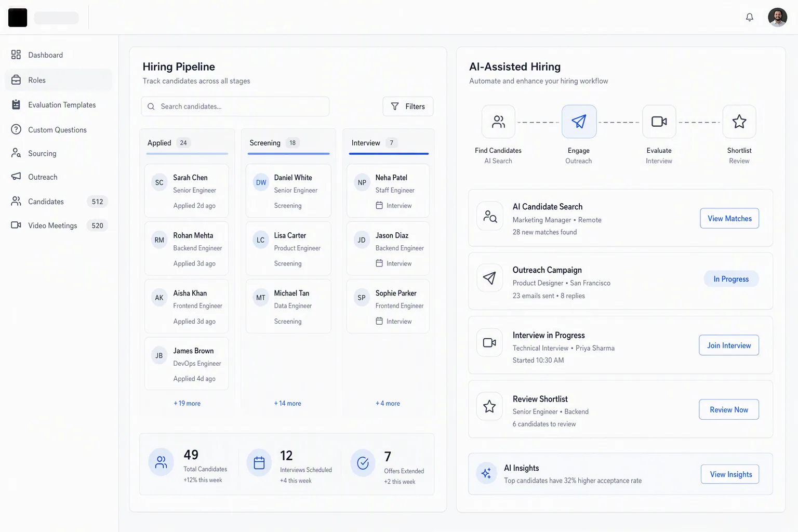Click the Sourcing sidebar icon

pos(16,153)
